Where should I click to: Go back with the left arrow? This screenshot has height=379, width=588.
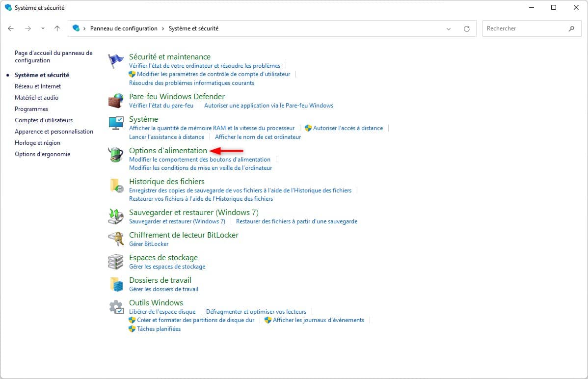pos(11,28)
